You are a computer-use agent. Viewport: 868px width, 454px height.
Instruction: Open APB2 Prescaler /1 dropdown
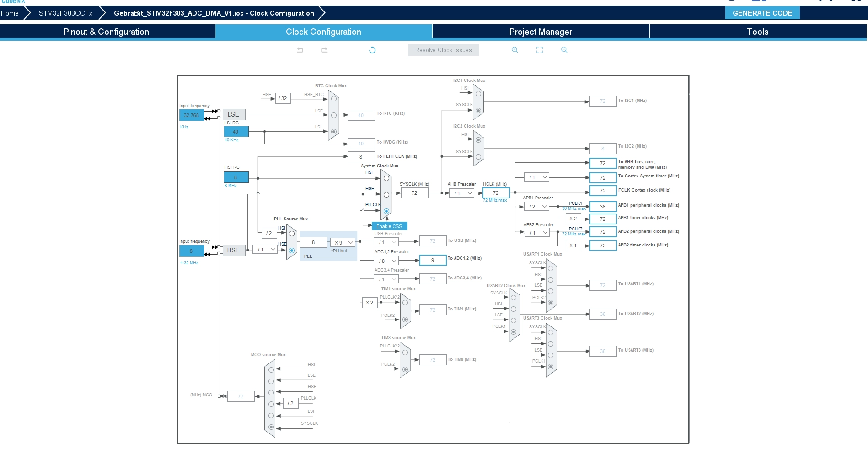click(x=537, y=233)
